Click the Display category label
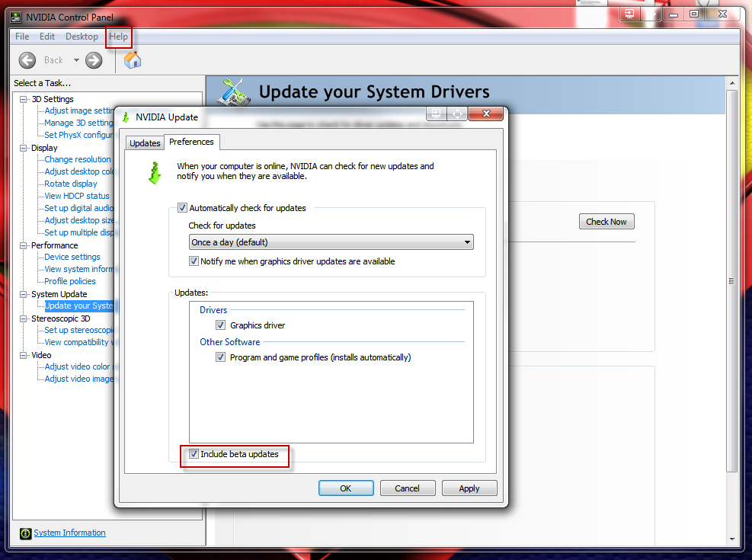The height and width of the screenshot is (560, 752). click(x=44, y=148)
